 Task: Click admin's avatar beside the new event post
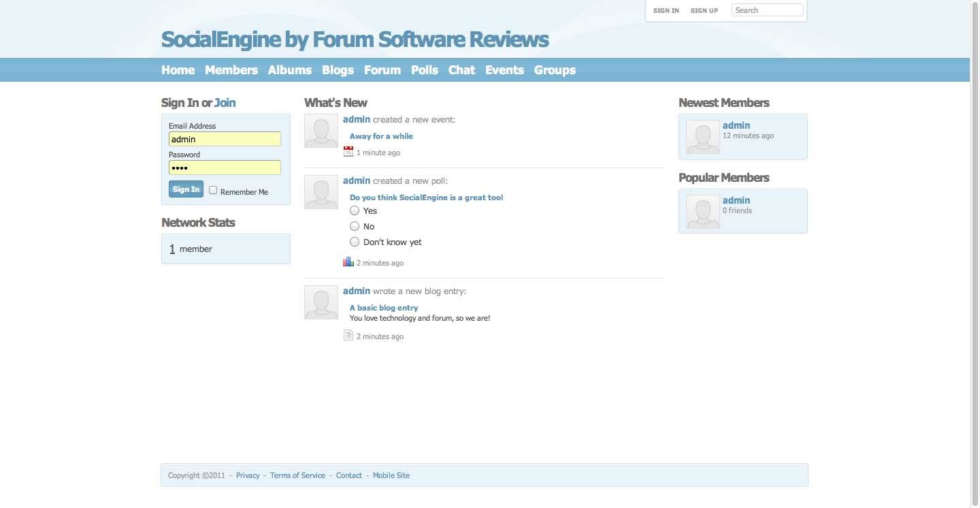coord(321,131)
